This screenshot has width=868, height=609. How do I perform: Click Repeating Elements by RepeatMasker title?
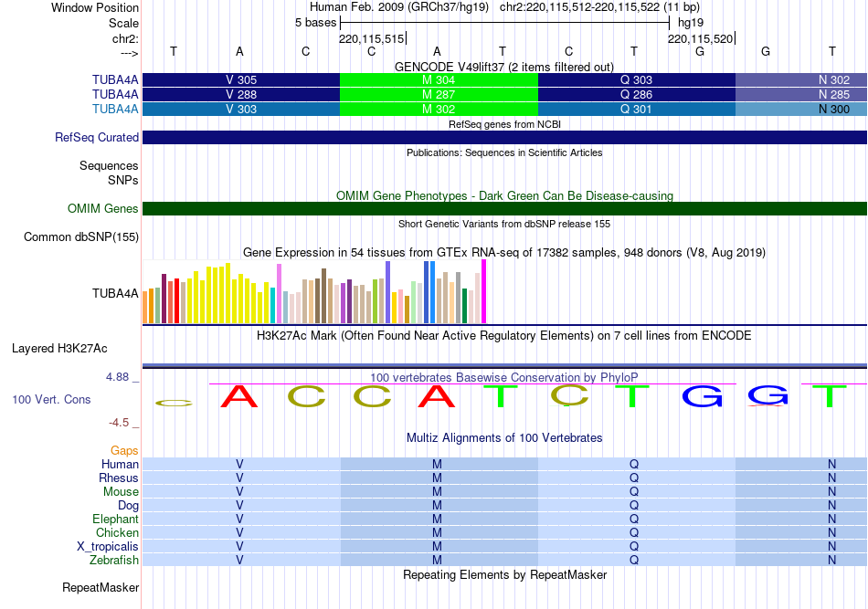click(504, 574)
